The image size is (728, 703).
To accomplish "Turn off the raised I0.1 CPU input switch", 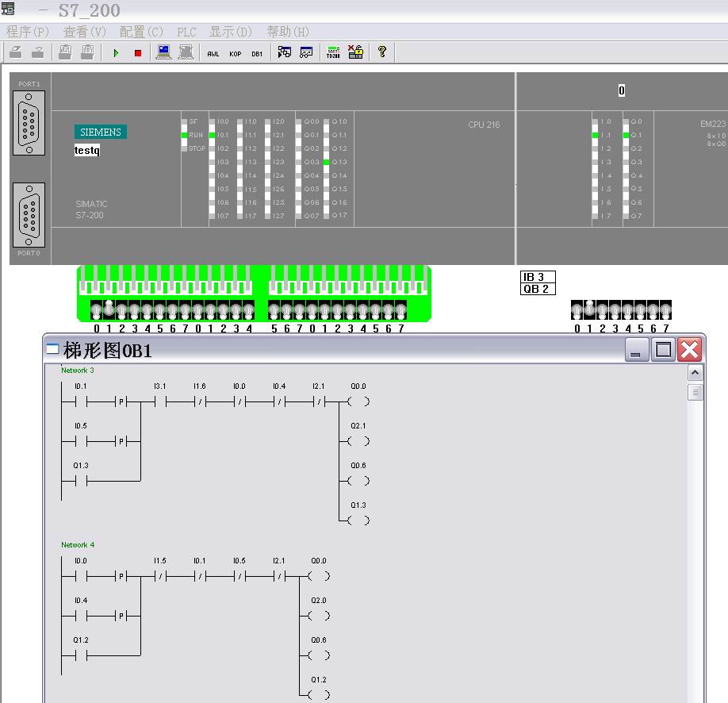I will pos(109,309).
